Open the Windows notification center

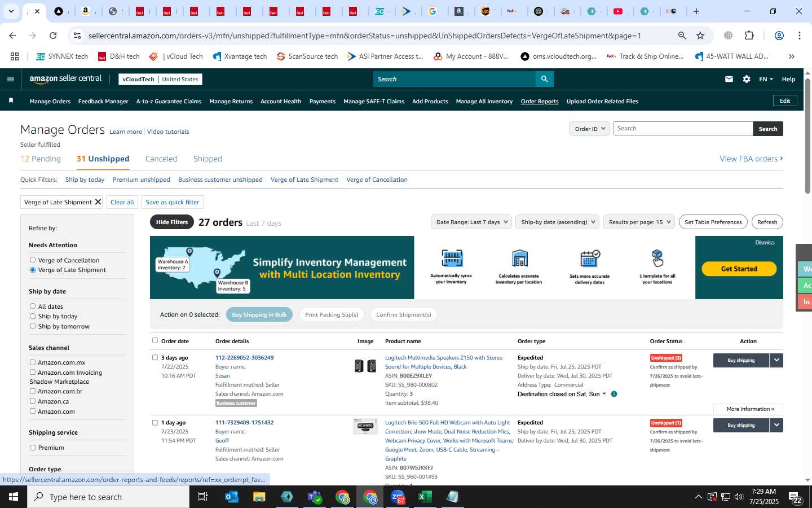click(796, 497)
